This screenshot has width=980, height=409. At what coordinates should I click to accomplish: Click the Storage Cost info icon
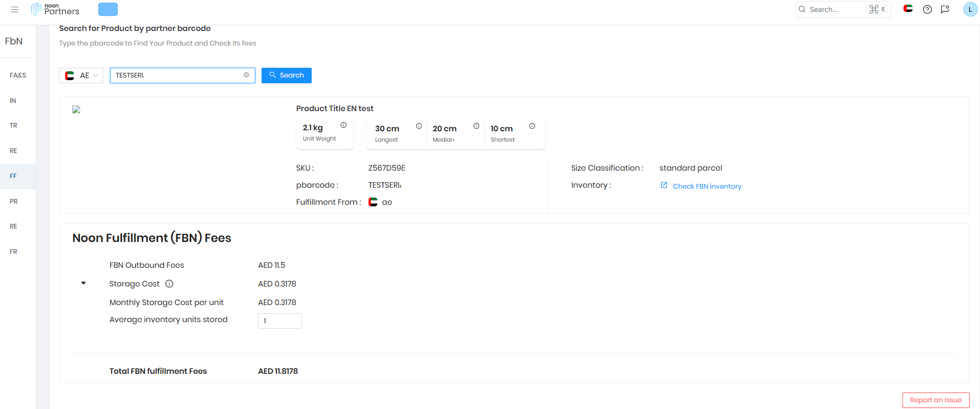(169, 284)
